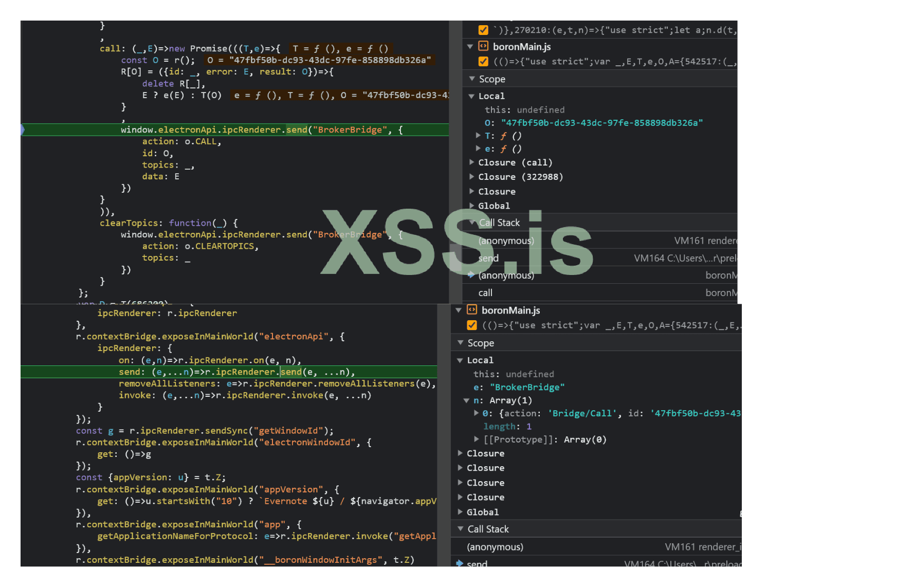Click the sendSync("getWindowId") code line
Viewport: 913px width, 588px height.
(x=205, y=431)
